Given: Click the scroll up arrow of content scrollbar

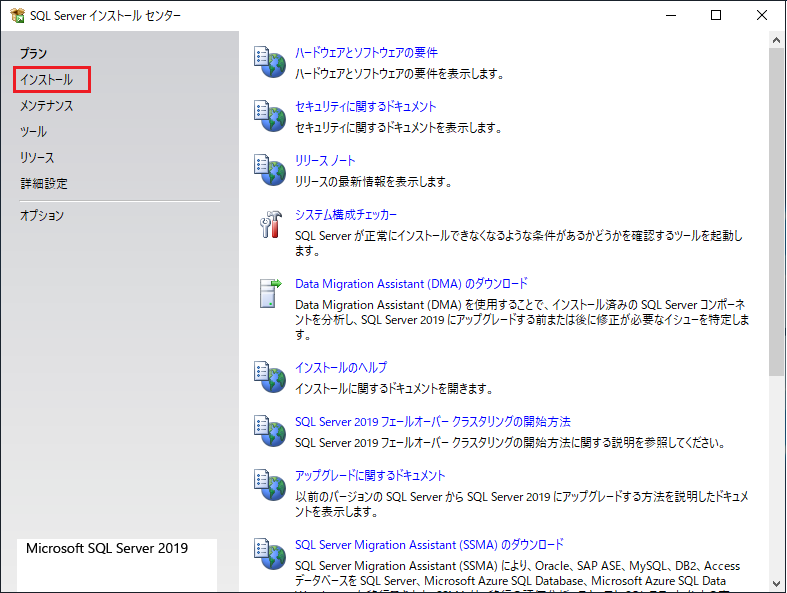Looking at the screenshot, I should coord(776,40).
